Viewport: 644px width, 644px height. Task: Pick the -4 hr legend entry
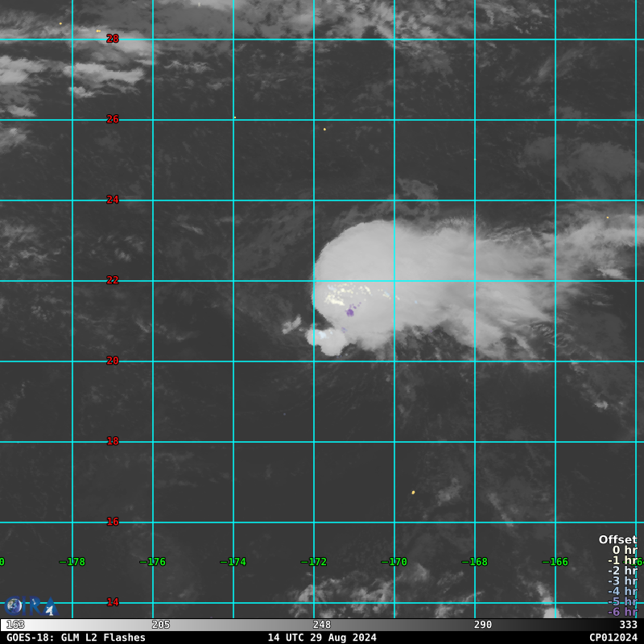(x=622, y=591)
